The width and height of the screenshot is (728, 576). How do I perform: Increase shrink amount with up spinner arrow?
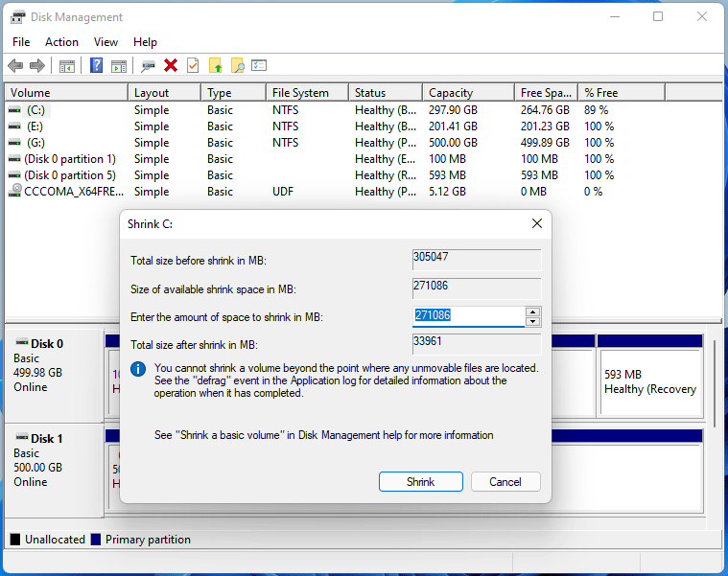tap(533, 311)
